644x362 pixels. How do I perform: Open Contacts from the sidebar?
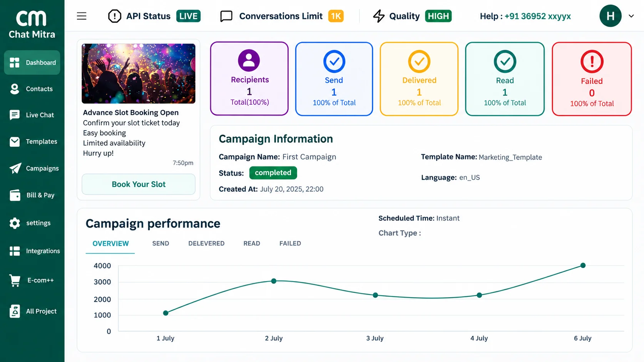click(32, 89)
